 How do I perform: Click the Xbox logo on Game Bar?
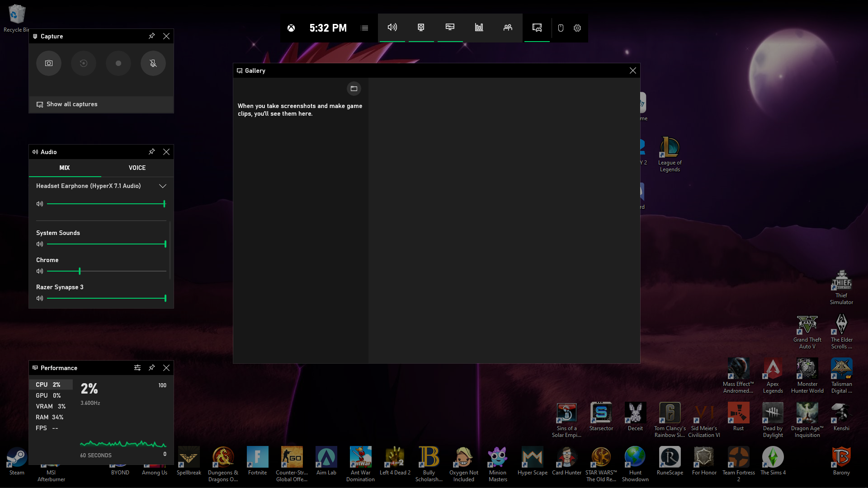point(291,28)
